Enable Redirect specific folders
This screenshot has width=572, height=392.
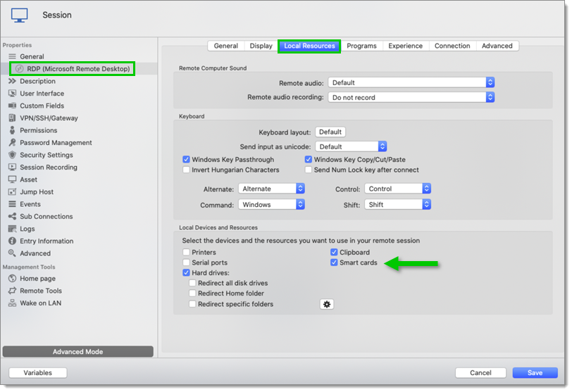[192, 304]
